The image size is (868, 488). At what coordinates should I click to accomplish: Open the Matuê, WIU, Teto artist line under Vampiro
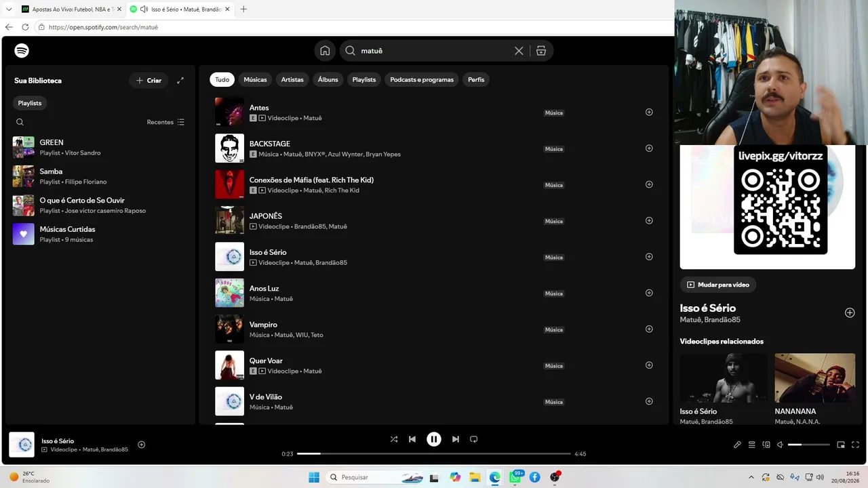298,335
